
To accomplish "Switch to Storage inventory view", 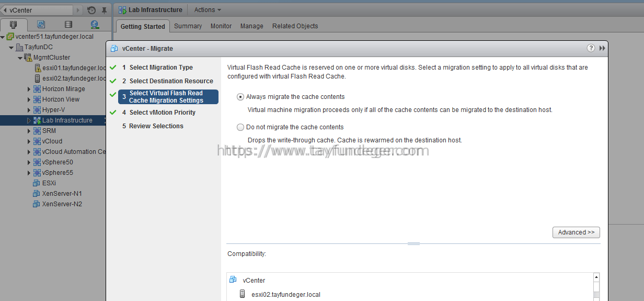I will click(x=68, y=24).
